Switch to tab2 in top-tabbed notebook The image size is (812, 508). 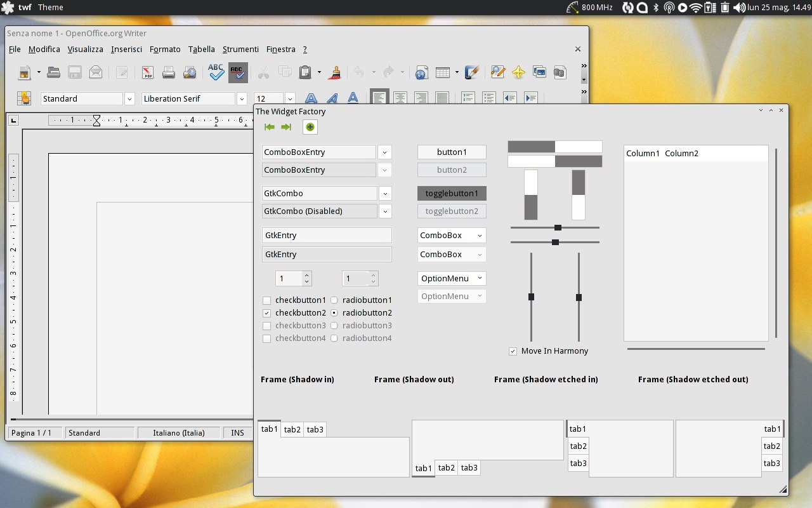point(292,429)
